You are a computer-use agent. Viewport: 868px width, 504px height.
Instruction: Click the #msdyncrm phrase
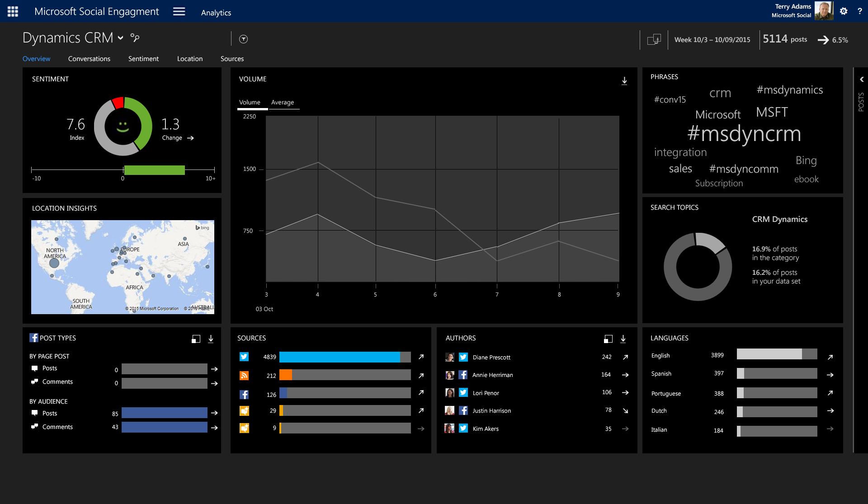(744, 134)
